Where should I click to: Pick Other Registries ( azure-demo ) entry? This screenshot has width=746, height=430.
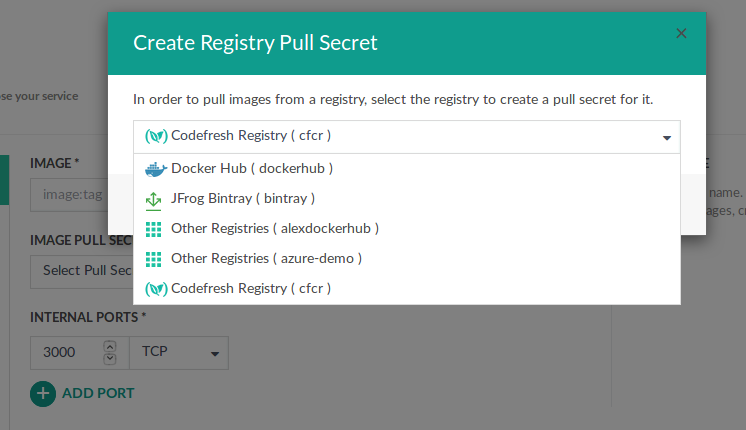coord(266,258)
